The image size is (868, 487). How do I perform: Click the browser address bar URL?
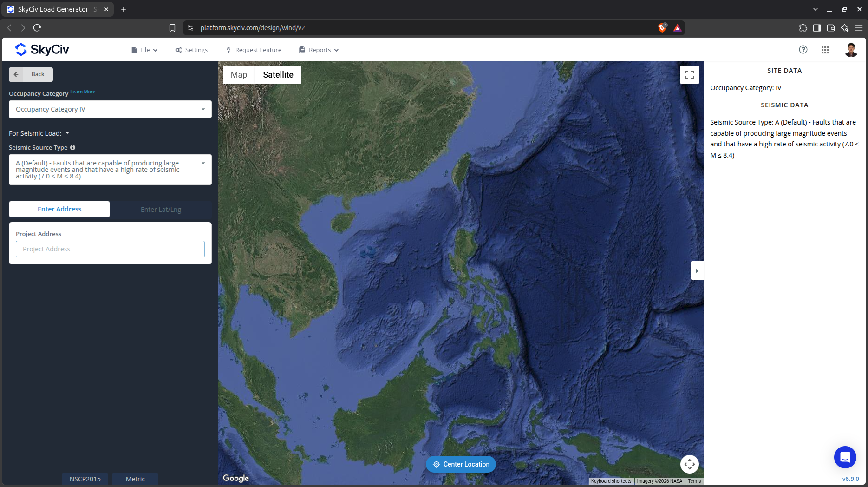coord(253,28)
